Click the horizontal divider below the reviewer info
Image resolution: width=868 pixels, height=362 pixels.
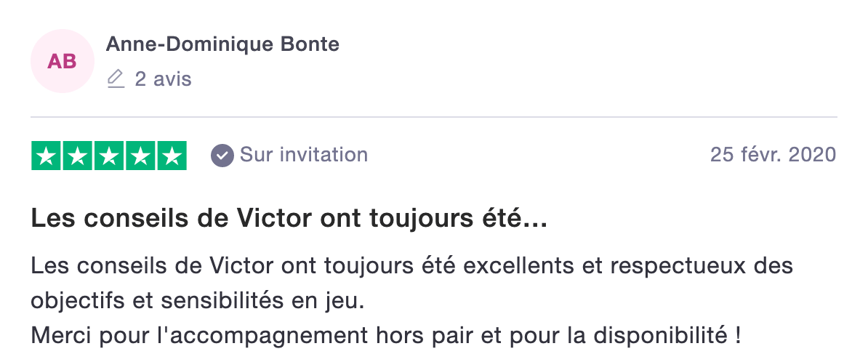point(434,117)
